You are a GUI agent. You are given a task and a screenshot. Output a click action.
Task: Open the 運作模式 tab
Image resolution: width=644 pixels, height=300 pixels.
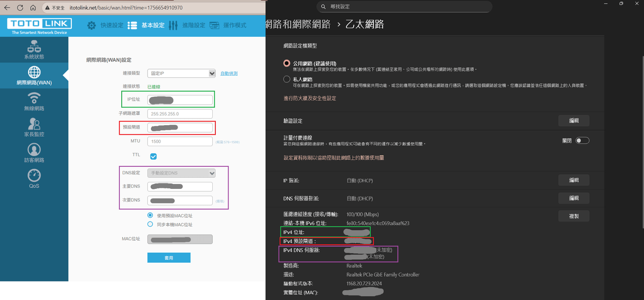pyautogui.click(x=228, y=25)
